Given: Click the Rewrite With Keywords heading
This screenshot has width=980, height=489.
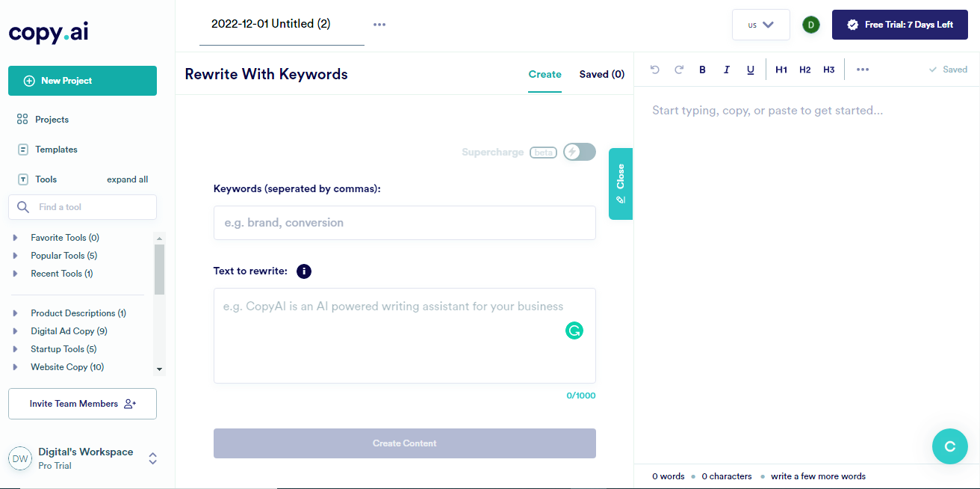Looking at the screenshot, I should coord(266,74).
